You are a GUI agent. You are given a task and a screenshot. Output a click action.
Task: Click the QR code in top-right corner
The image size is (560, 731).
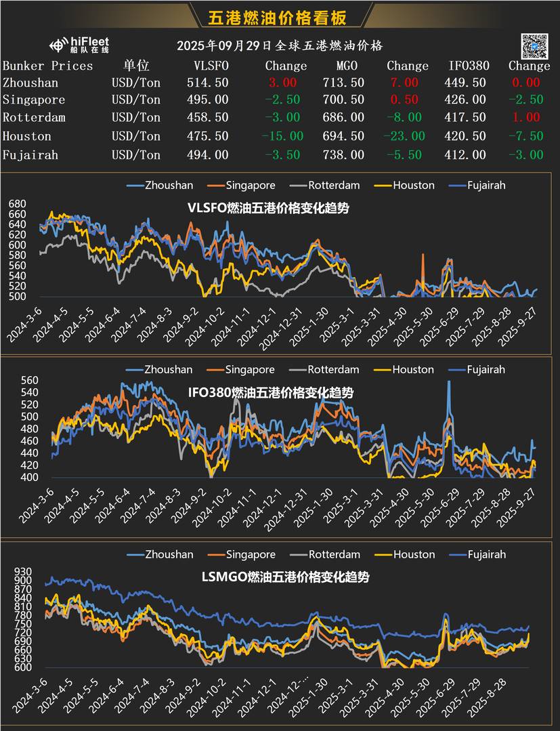click(534, 46)
